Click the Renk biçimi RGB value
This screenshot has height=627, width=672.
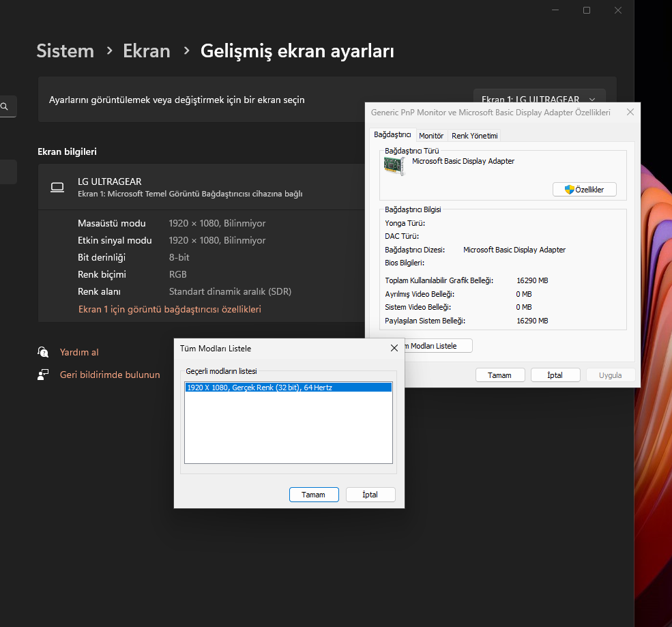(178, 274)
